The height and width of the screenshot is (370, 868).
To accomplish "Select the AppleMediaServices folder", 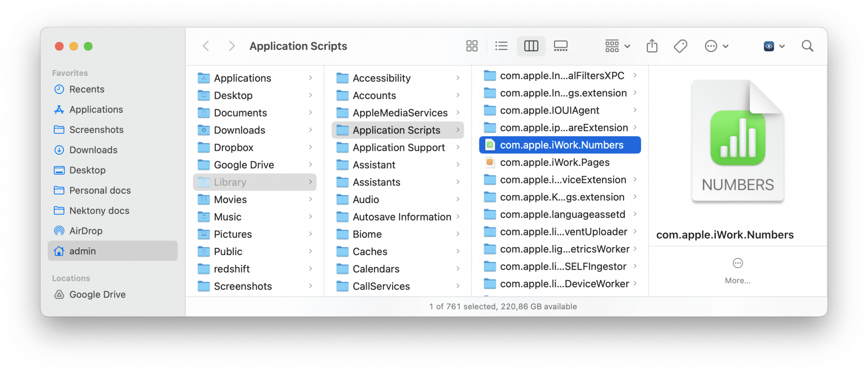I will point(398,113).
